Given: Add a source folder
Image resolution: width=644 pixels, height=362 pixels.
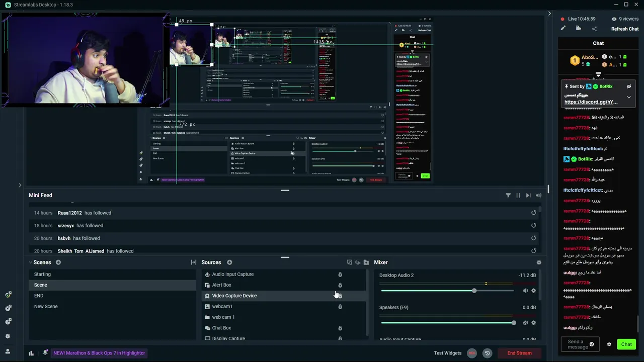Looking at the screenshot, I should tap(366, 262).
